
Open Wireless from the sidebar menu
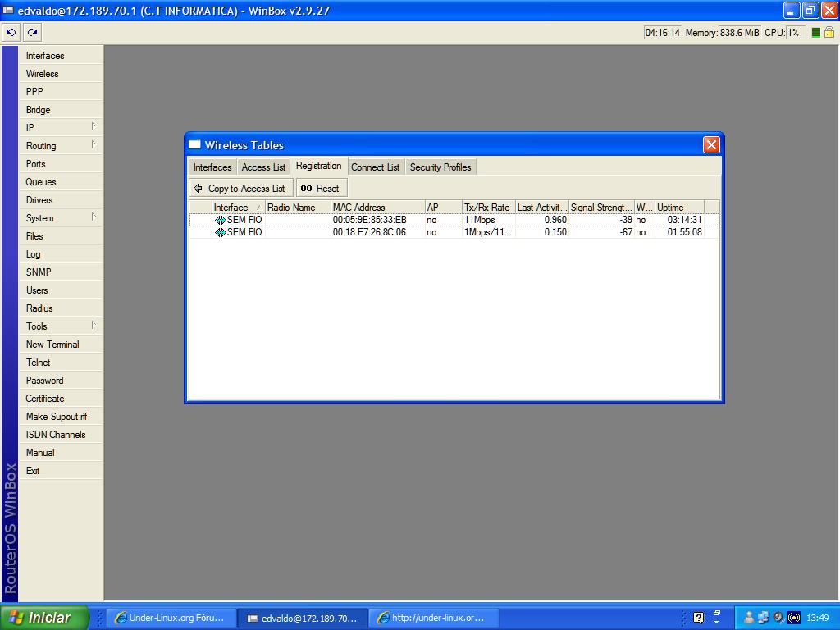point(61,74)
